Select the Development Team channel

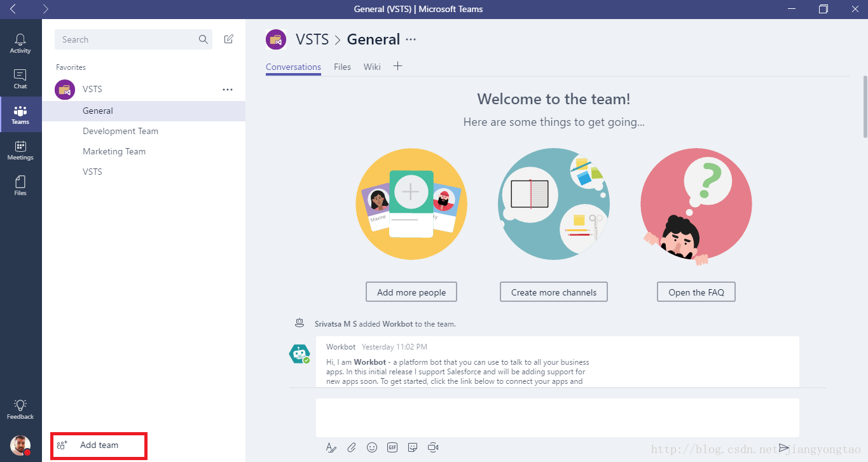point(144,131)
